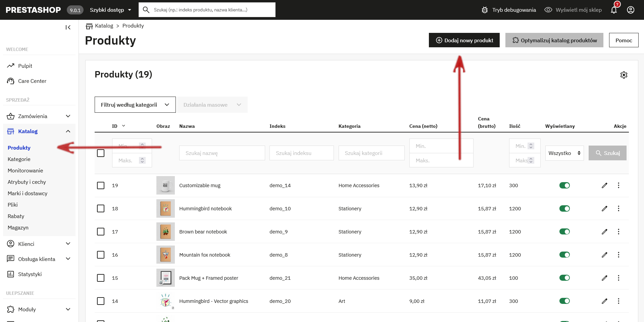Open more actions for Hummingbird notebook
The height and width of the screenshot is (322, 644).
pos(618,209)
